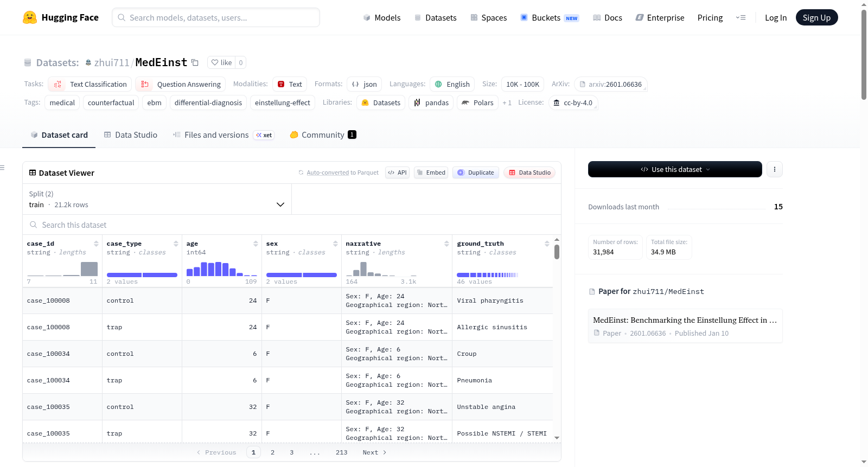This screenshot has height=467, width=868.
Task: Go to the Pricing page
Action: [x=710, y=17]
